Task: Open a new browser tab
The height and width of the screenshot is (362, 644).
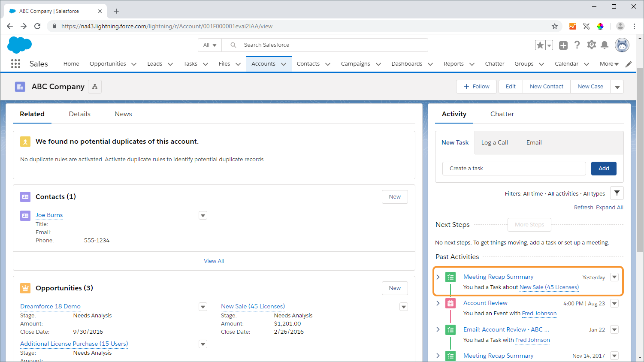Action: point(116,11)
